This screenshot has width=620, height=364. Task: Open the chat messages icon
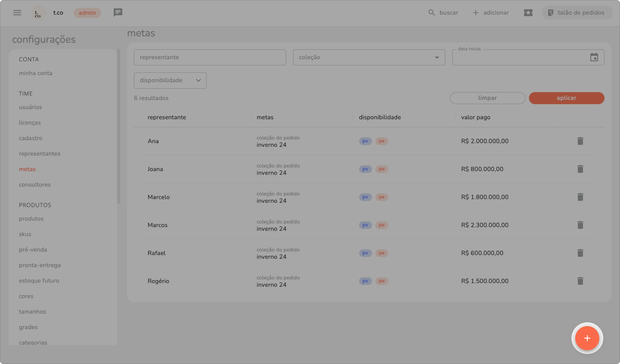[x=118, y=13]
